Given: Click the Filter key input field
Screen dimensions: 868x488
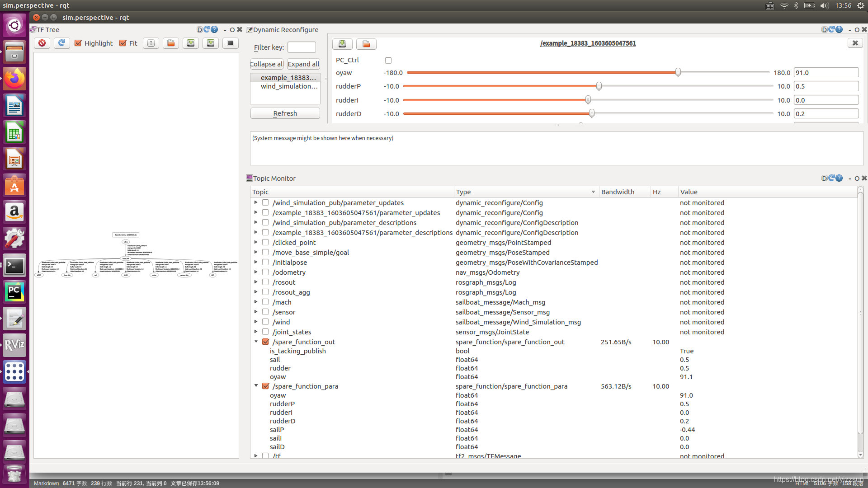Looking at the screenshot, I should [x=301, y=47].
